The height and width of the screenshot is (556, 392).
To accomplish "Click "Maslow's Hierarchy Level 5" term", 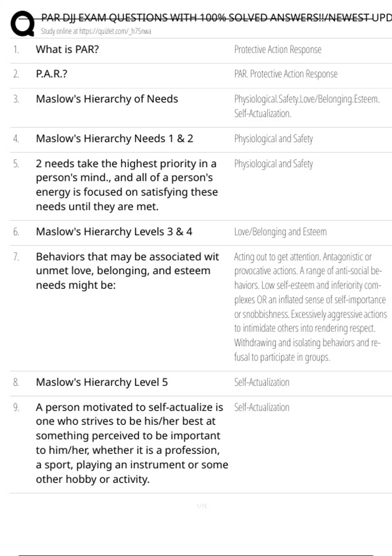I will coord(102,382).
